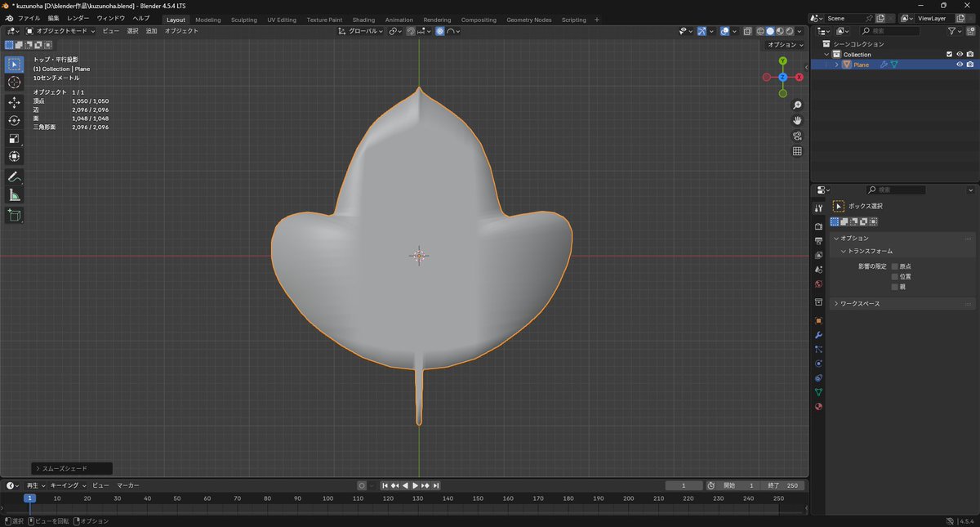980x527 pixels.
Task: Toggle Plane object visibility eye in outliner
Action: (960, 65)
